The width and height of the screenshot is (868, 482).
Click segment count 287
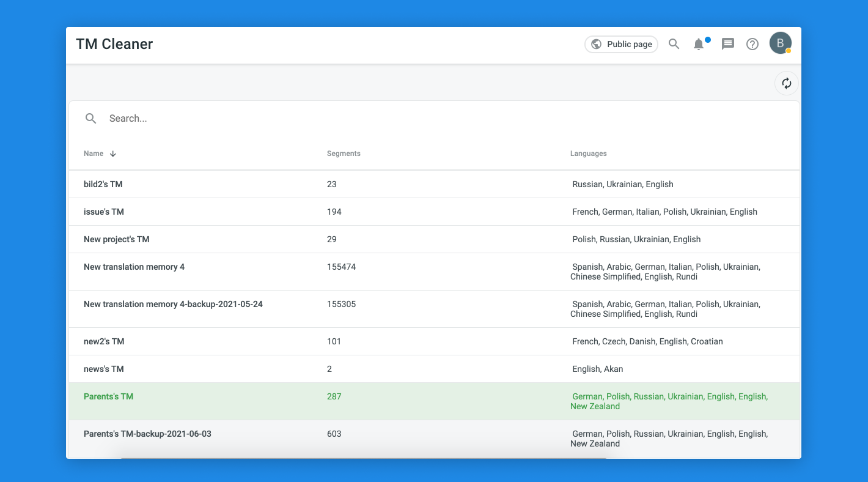pyautogui.click(x=334, y=396)
